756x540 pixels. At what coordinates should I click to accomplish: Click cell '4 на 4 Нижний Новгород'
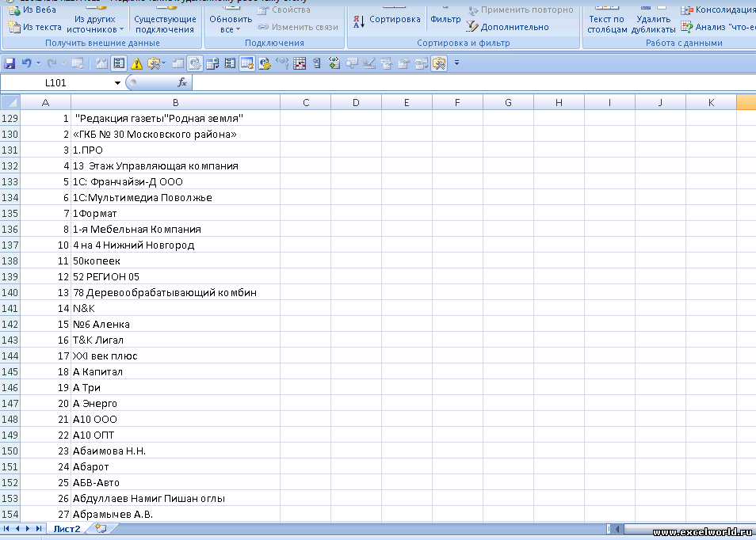click(x=175, y=245)
